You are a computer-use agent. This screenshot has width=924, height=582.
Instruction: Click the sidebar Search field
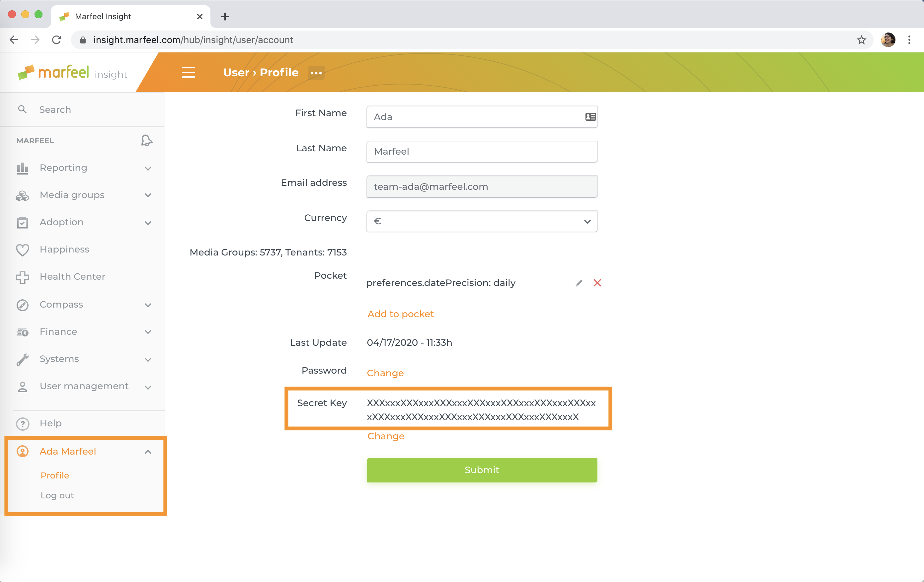click(x=83, y=109)
